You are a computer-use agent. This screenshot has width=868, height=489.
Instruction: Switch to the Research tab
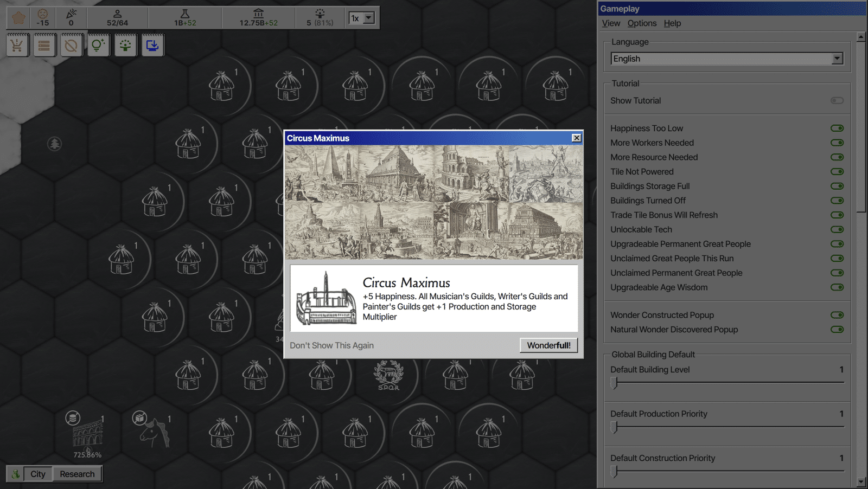coord(77,474)
